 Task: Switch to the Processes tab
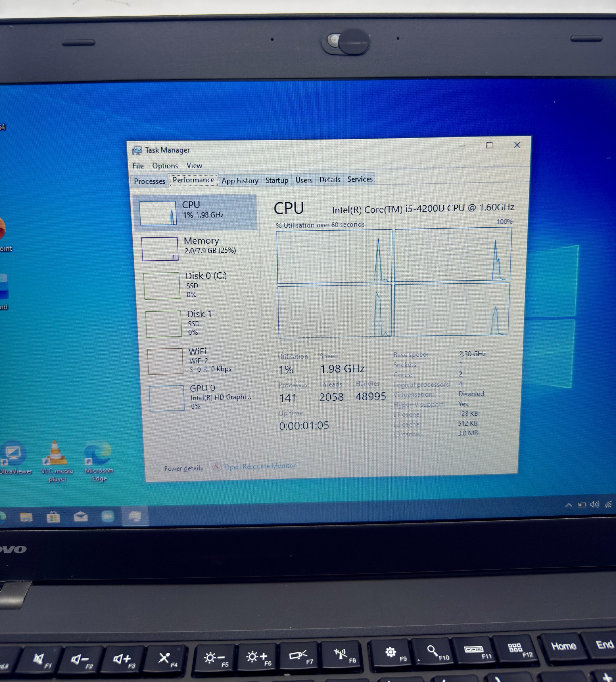coord(149,181)
